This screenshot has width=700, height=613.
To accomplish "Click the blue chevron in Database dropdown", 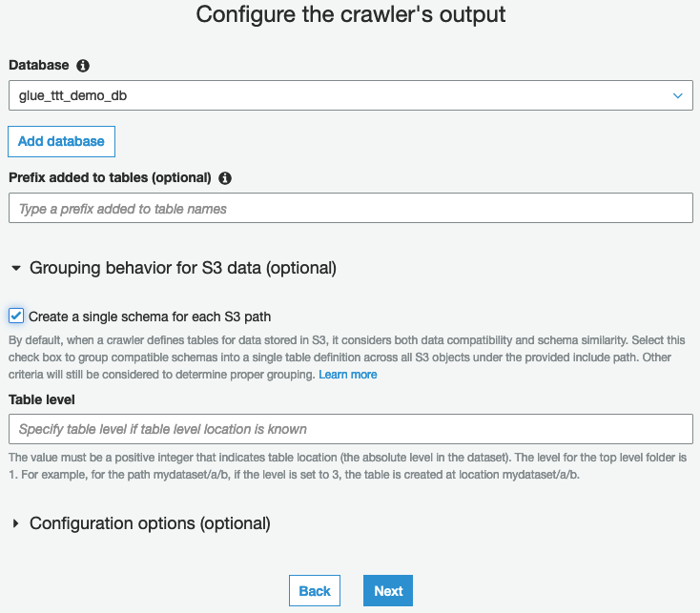I will tap(678, 95).
